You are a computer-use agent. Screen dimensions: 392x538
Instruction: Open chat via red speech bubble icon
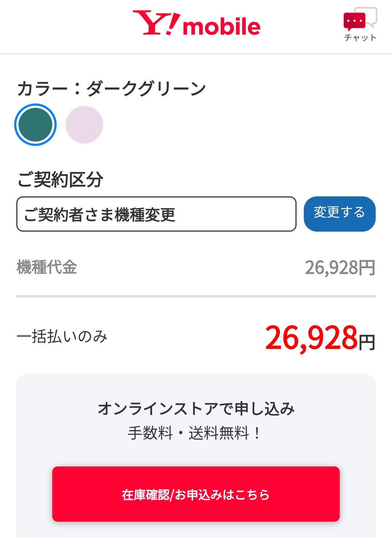pyautogui.click(x=354, y=22)
